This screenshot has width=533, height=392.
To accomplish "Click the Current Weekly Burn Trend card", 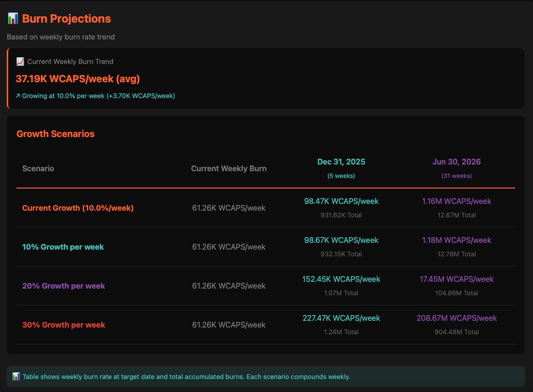I will click(266, 78).
